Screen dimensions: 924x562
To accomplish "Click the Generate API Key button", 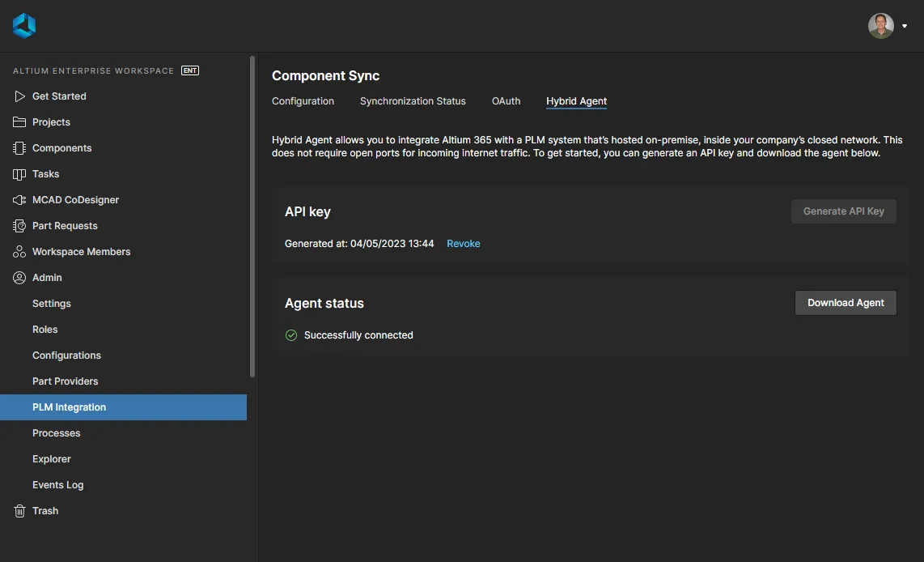I will (x=843, y=211).
